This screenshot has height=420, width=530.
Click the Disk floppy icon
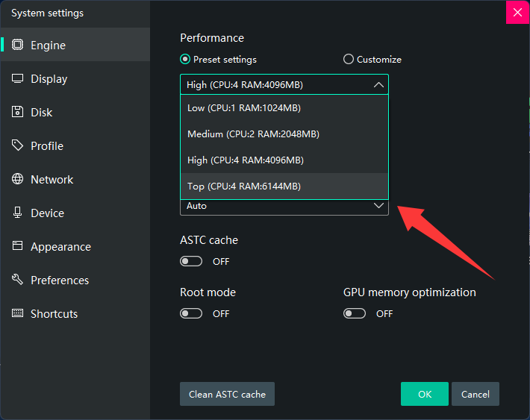pyautogui.click(x=17, y=112)
